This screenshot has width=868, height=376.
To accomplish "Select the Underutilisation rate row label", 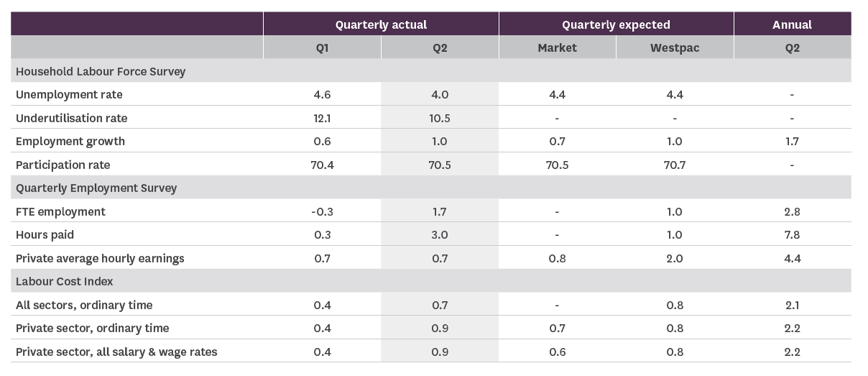I will (x=71, y=118).
